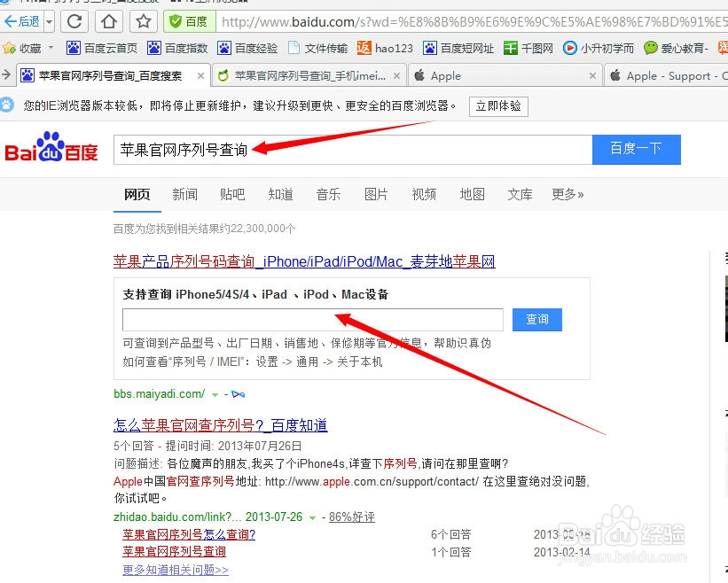Click the blue 查询 button
Screen dimensions: 728x583
coord(537,320)
